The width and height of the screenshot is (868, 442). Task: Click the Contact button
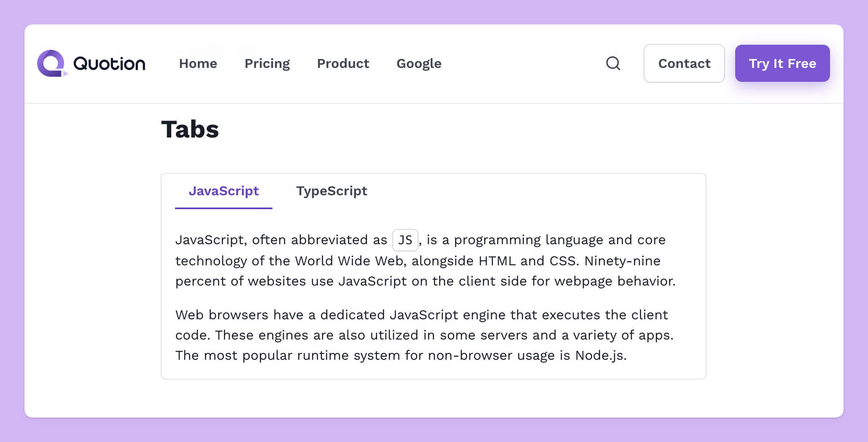click(x=684, y=63)
